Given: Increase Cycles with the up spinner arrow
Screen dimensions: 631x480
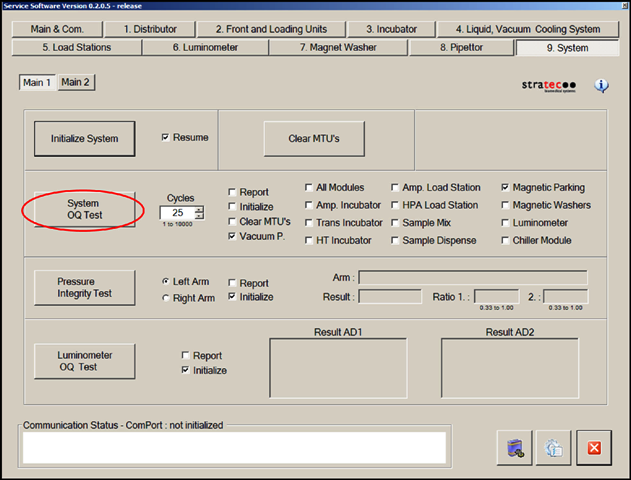Looking at the screenshot, I should (x=200, y=209).
